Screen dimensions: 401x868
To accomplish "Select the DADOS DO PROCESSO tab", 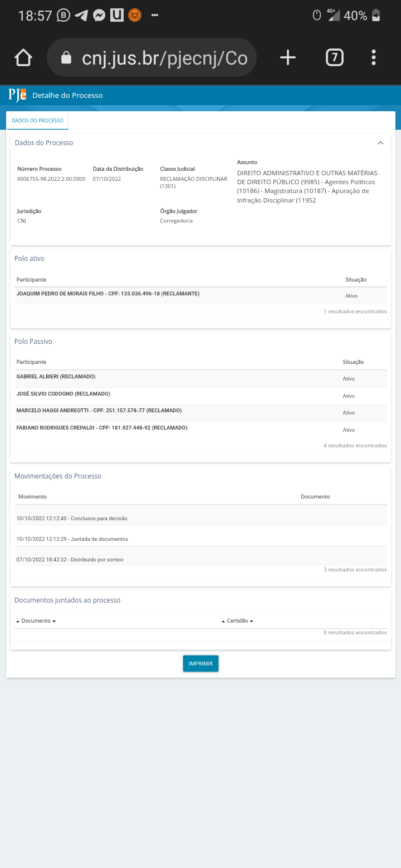I will [37, 120].
